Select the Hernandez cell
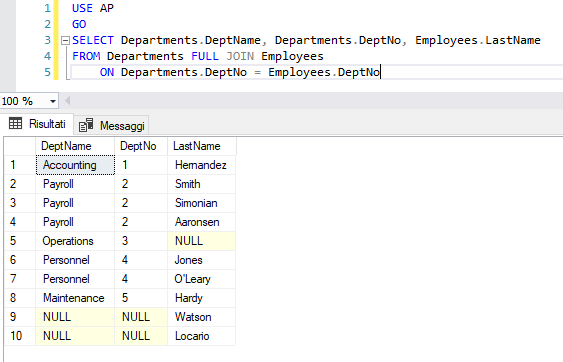563x362 pixels. tap(201, 165)
